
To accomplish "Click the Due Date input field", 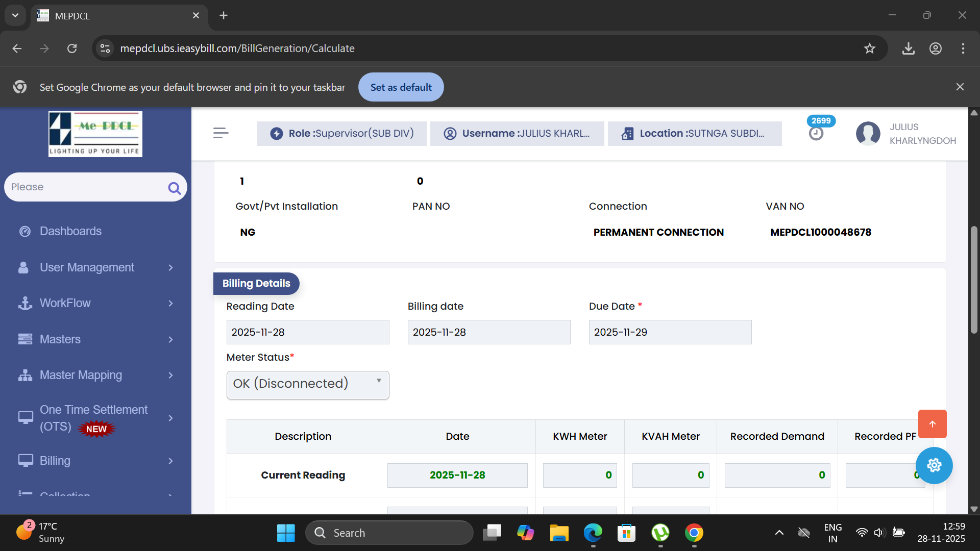I will [x=670, y=332].
